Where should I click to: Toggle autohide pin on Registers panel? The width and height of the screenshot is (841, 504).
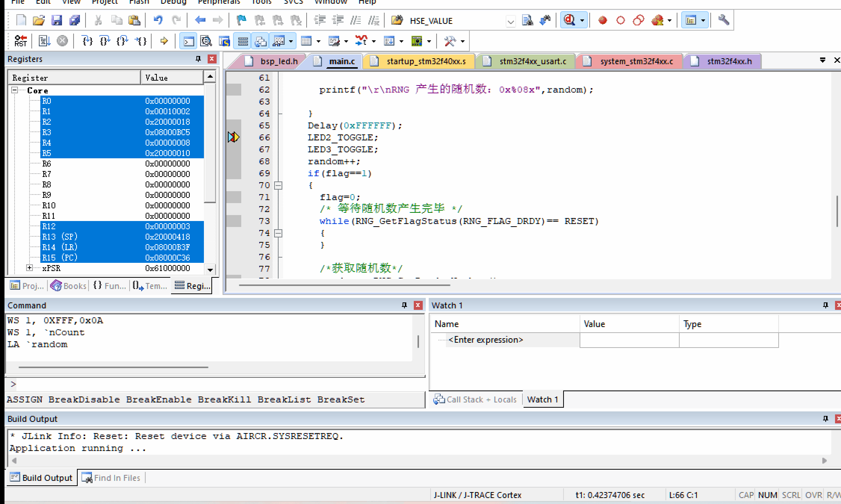coord(198,59)
